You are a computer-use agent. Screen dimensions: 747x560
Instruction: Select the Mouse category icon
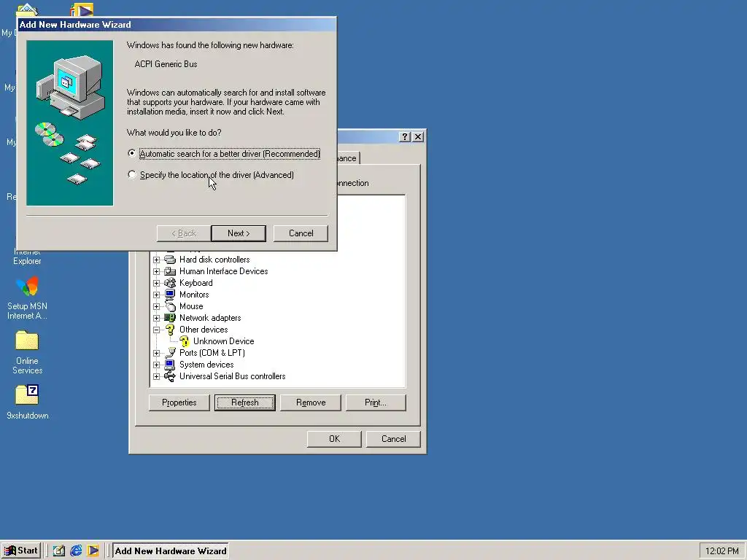[x=170, y=306]
